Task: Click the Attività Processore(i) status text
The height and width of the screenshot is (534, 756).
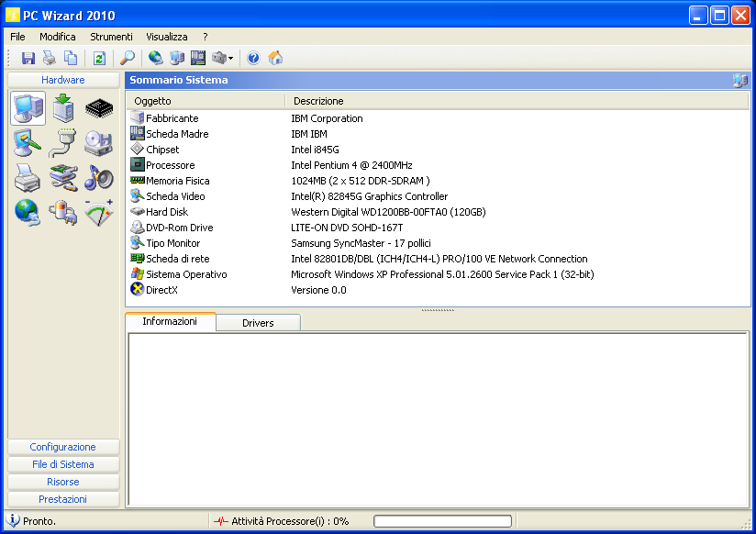Action: pyautogui.click(x=290, y=521)
